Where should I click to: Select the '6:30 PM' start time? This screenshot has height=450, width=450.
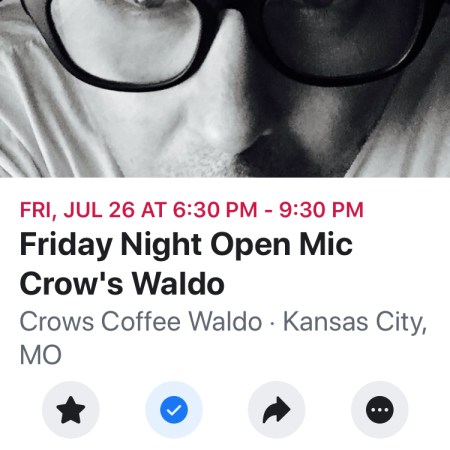pyautogui.click(x=215, y=210)
